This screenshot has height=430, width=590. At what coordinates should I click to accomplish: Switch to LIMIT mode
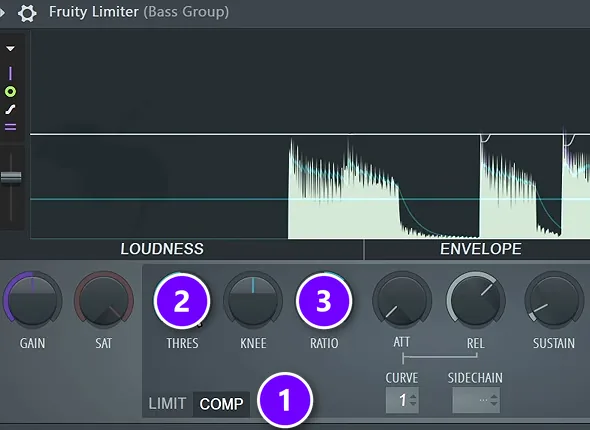167,404
